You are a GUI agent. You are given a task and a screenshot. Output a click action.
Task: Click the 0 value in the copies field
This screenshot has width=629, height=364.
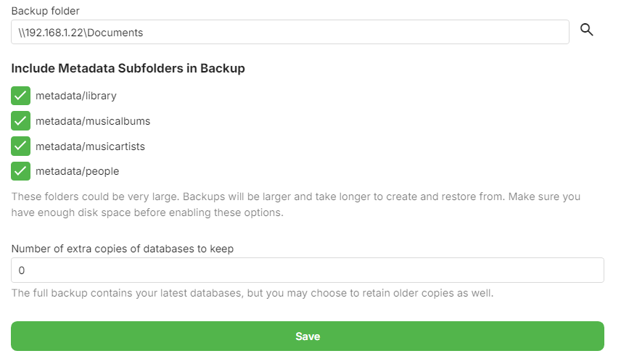tap(21, 270)
